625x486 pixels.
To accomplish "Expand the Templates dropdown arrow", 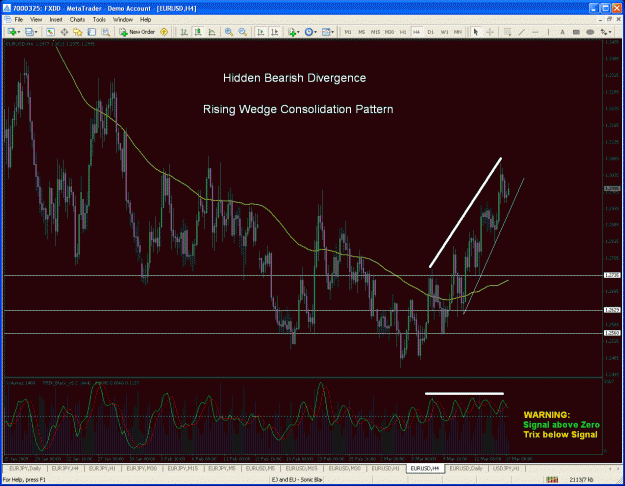I will [333, 32].
